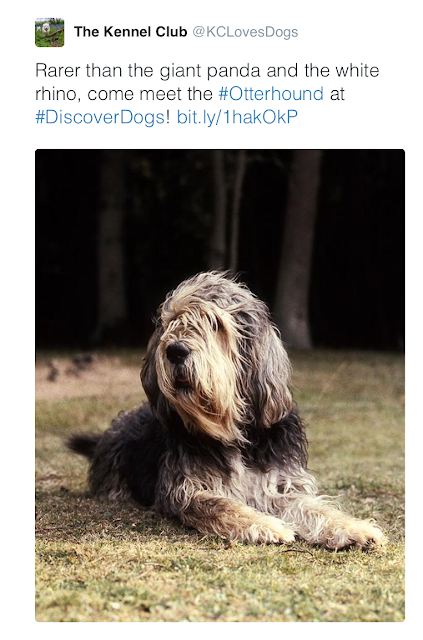Click the 'white' word in tweet text
Image resolution: width=423 pixels, height=640 pixels.
click(357, 71)
